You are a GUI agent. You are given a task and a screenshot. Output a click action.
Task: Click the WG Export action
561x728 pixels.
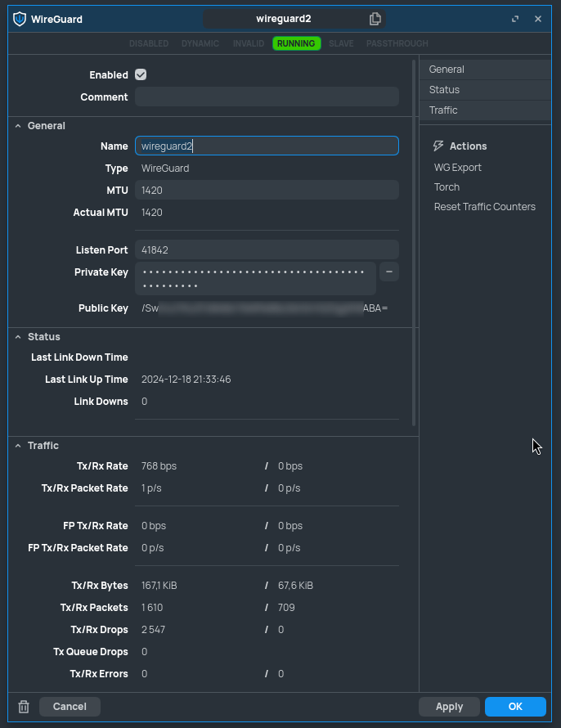click(x=457, y=168)
